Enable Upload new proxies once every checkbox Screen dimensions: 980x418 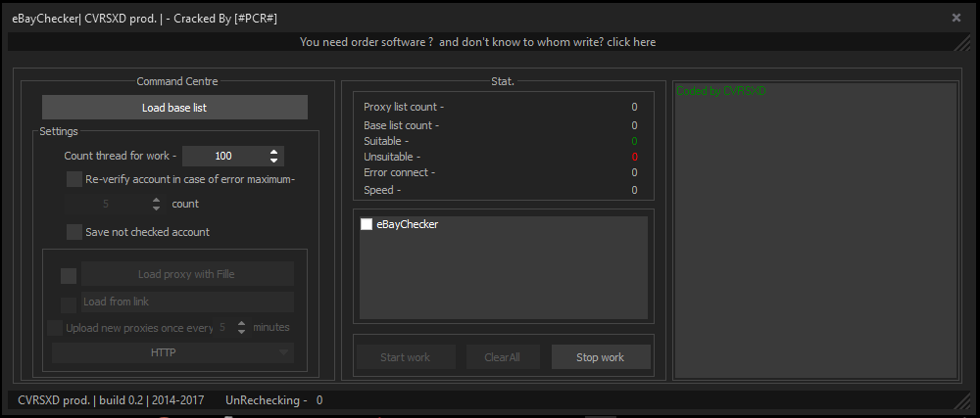[x=55, y=328]
